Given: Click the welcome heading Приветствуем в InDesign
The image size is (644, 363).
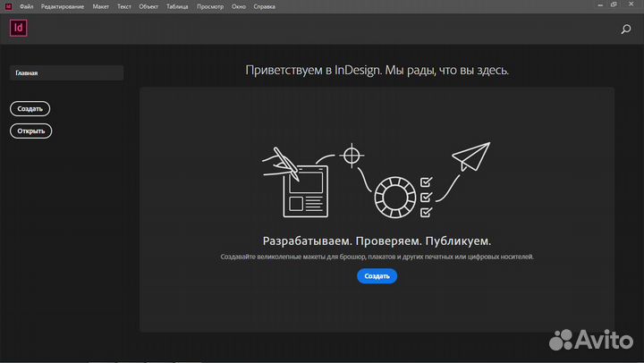Looking at the screenshot, I should tap(377, 71).
